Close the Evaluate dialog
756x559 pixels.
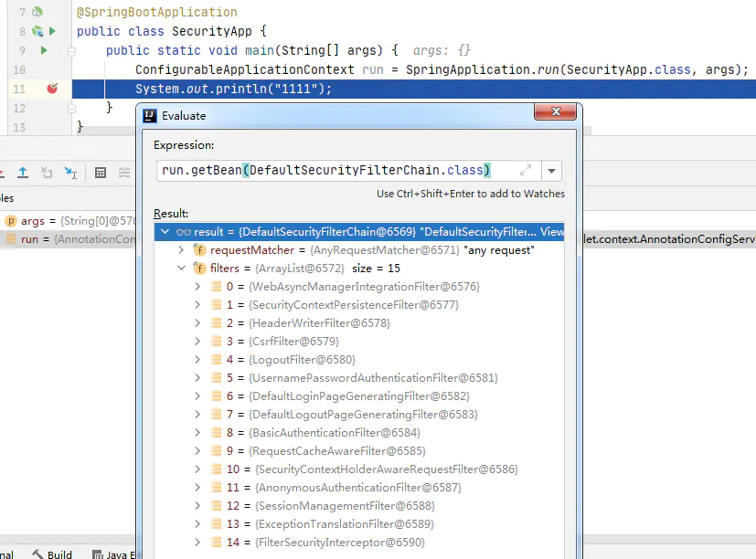(x=556, y=111)
